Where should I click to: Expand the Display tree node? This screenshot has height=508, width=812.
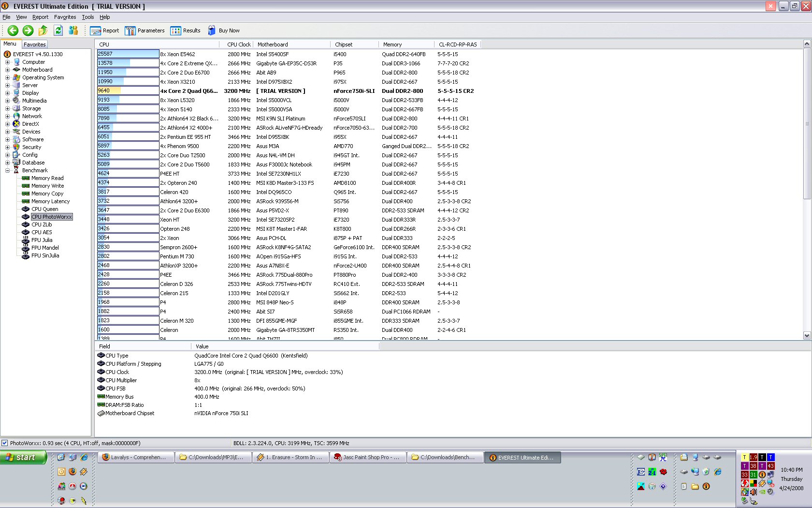pos(7,93)
